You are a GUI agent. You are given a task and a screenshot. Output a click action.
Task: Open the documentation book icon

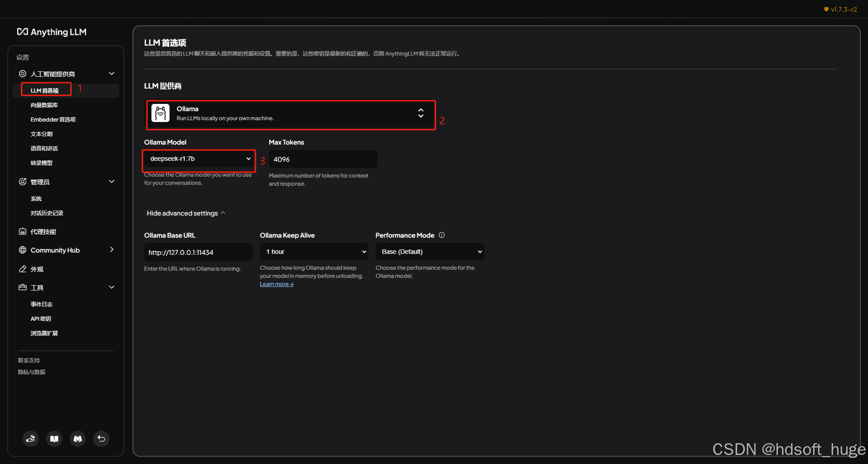tap(54, 438)
